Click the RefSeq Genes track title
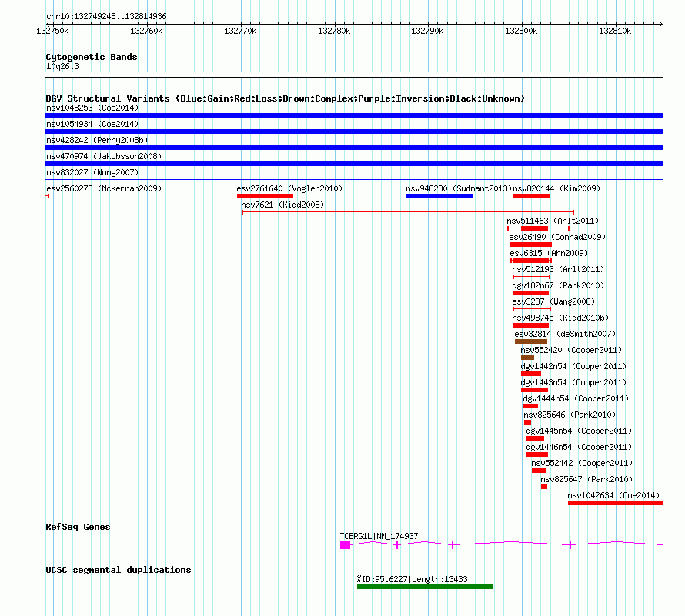 [78, 527]
